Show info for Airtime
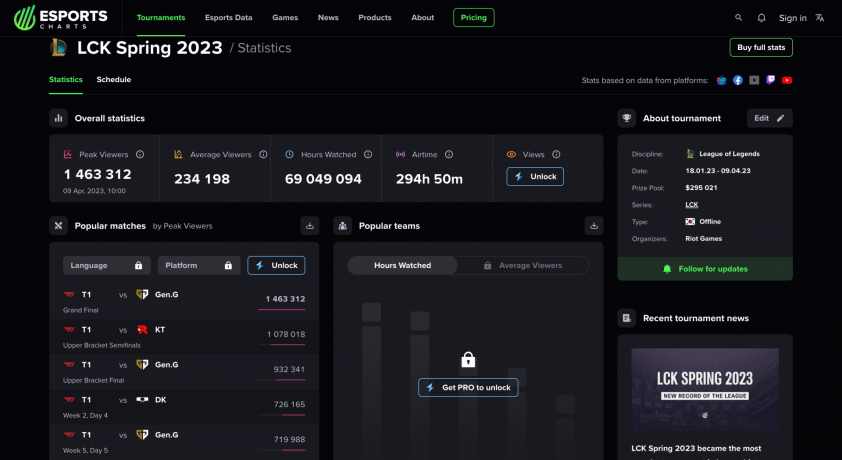Screen dimensions: 842x460 [449, 155]
